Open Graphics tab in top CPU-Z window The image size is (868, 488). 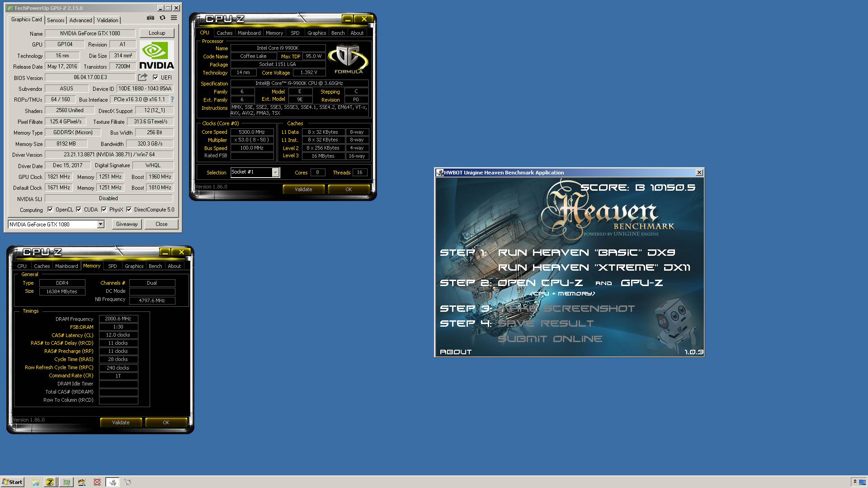pos(316,33)
